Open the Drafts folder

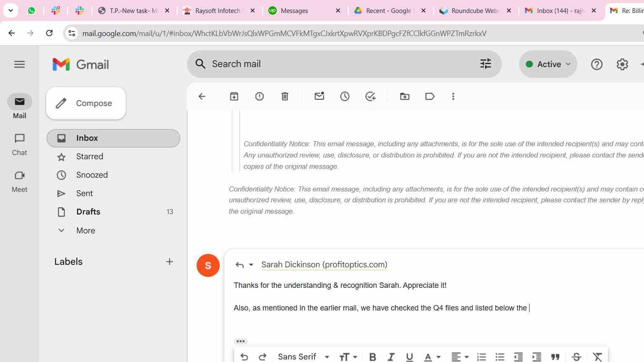pyautogui.click(x=113, y=212)
